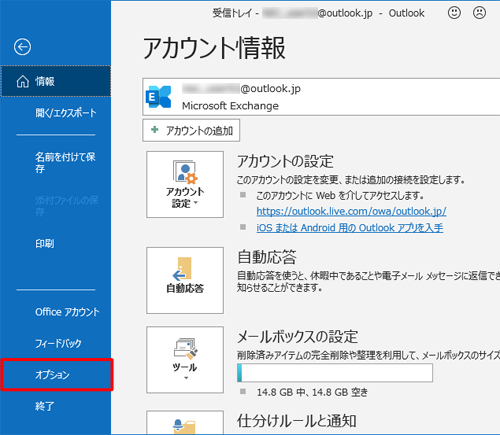Click the sad frown feedback icon
500x435 pixels.
coord(479,13)
